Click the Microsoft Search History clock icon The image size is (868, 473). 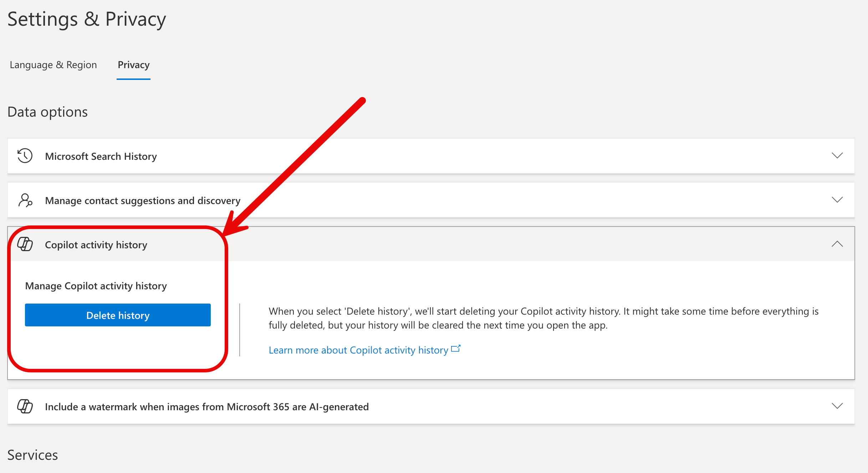click(25, 156)
